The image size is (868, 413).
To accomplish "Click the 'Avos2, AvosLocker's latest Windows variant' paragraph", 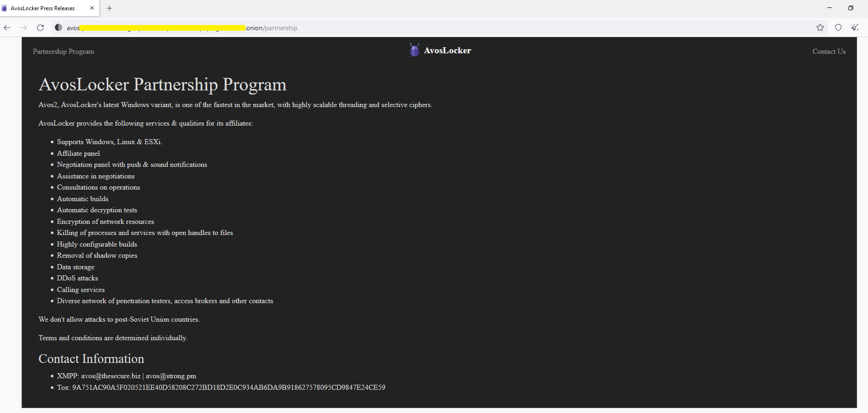I will point(235,105).
